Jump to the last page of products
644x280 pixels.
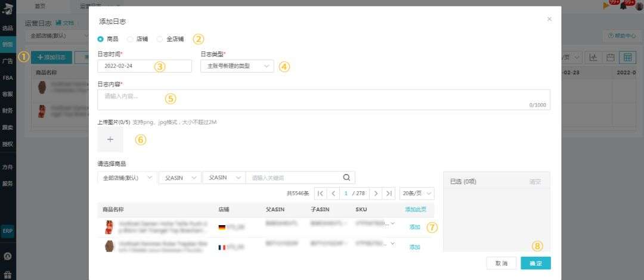coord(389,194)
